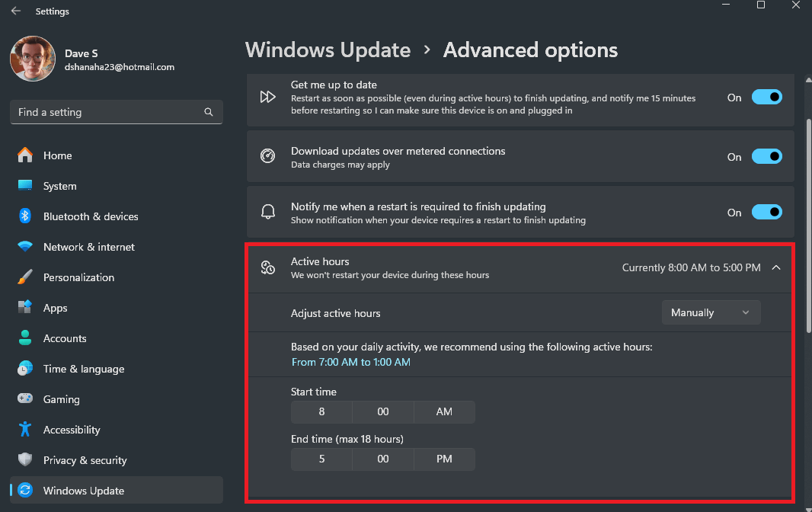Image resolution: width=812 pixels, height=512 pixels.
Task: Toggle off Get me up to date
Action: [767, 97]
